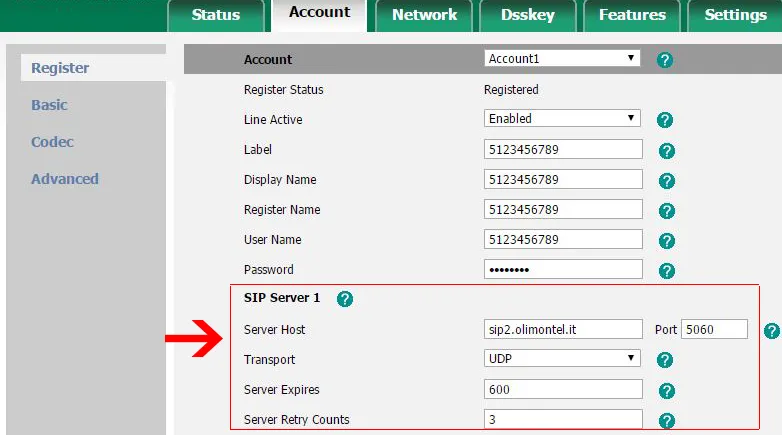Click help icon next to SIP Server 1
782x435 pixels.
[345, 299]
